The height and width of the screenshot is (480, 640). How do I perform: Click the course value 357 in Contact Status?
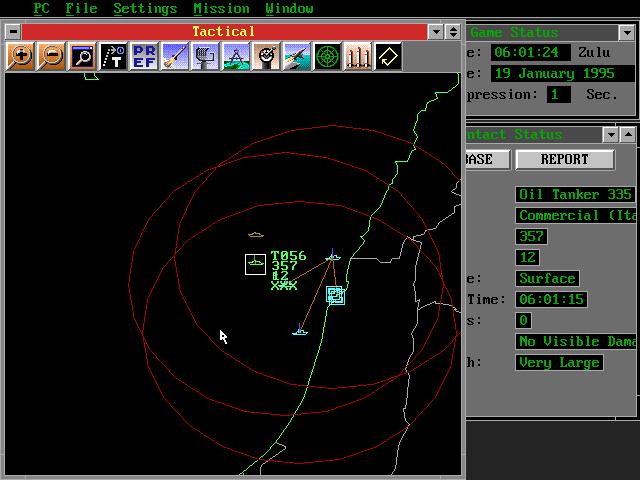click(x=531, y=236)
